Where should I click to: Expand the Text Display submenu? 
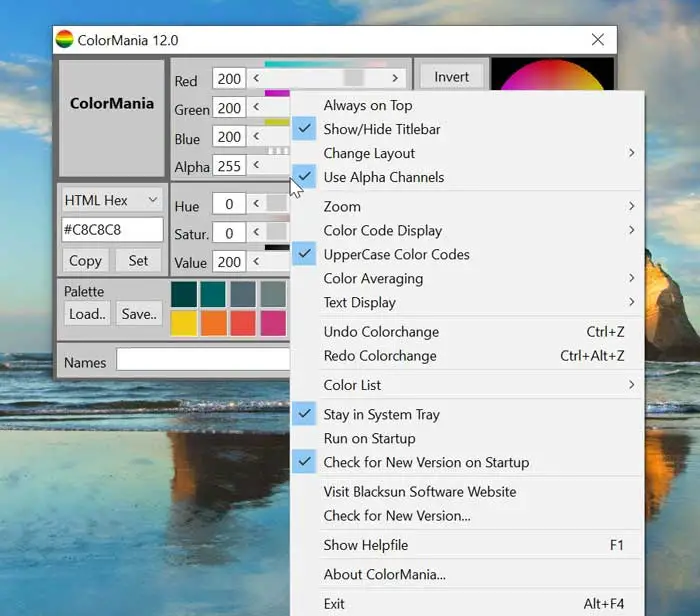click(467, 302)
